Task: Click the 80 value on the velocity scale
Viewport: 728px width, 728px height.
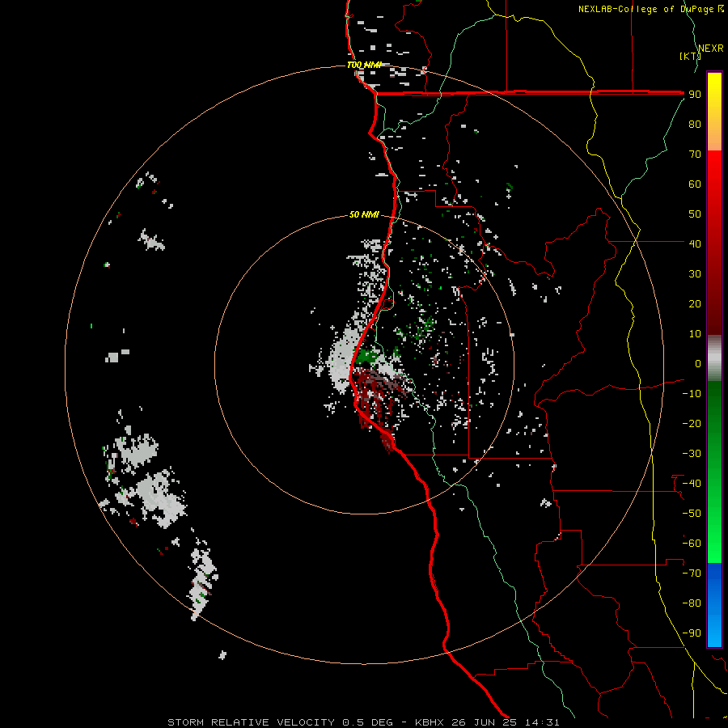Action: [695, 124]
